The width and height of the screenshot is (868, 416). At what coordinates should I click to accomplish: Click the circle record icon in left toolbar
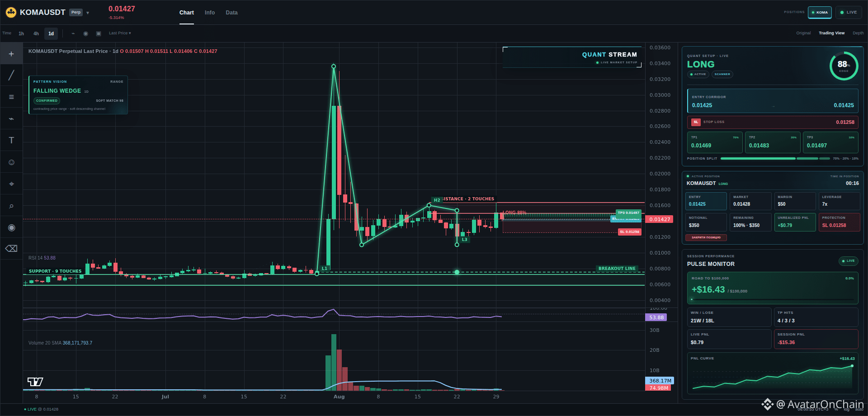pos(11,227)
